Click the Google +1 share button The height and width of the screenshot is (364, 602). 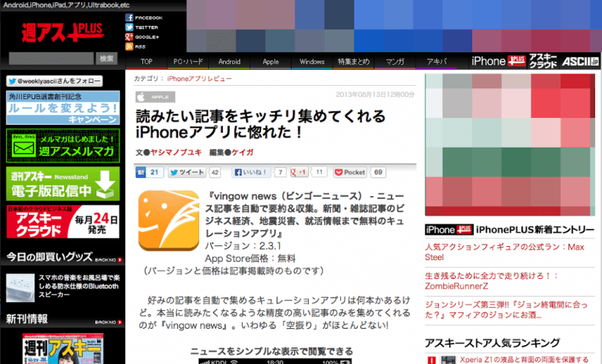[x=299, y=172]
